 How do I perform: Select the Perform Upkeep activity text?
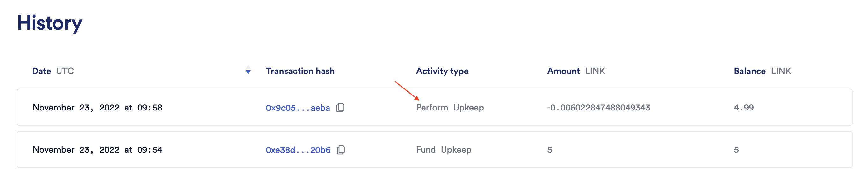click(450, 108)
